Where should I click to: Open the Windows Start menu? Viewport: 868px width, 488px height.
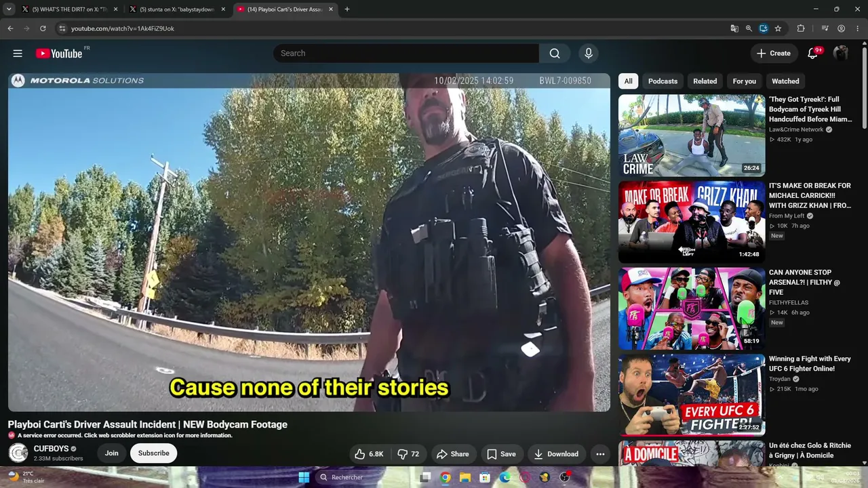(303, 477)
